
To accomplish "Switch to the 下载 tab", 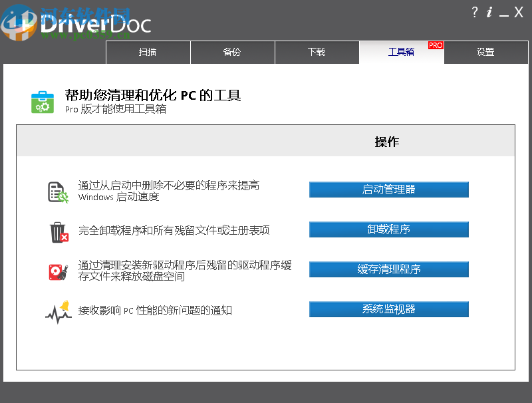I will pos(317,53).
